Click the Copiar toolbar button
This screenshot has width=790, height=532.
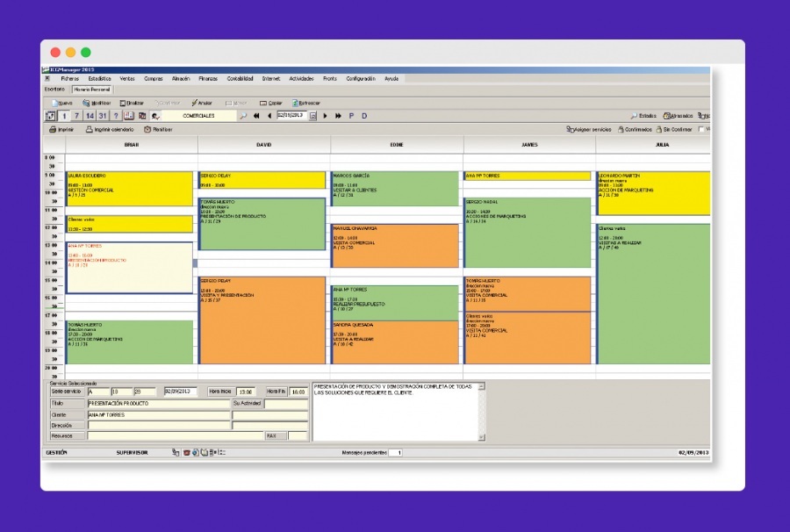271,103
